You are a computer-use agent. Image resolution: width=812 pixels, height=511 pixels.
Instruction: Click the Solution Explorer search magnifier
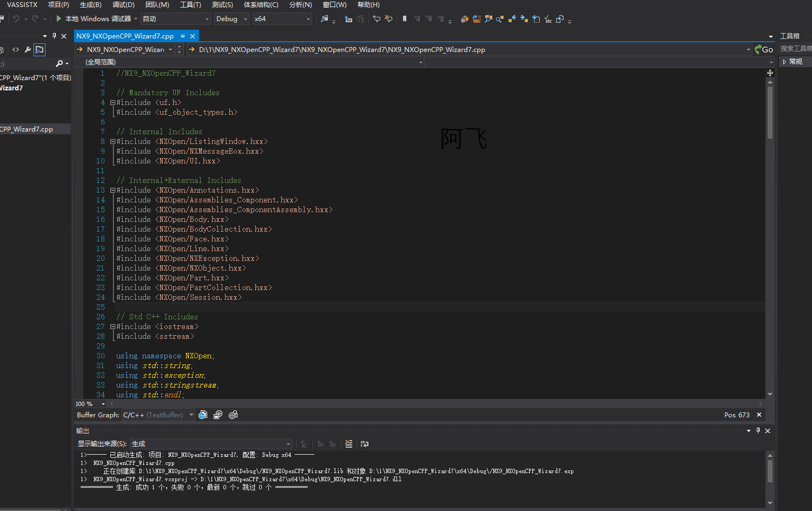click(60, 64)
